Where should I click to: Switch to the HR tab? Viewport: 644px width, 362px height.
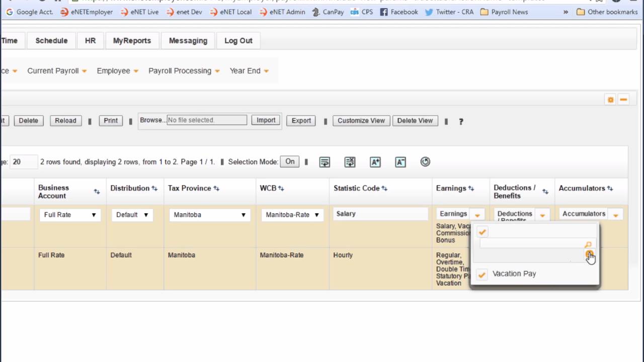point(90,41)
